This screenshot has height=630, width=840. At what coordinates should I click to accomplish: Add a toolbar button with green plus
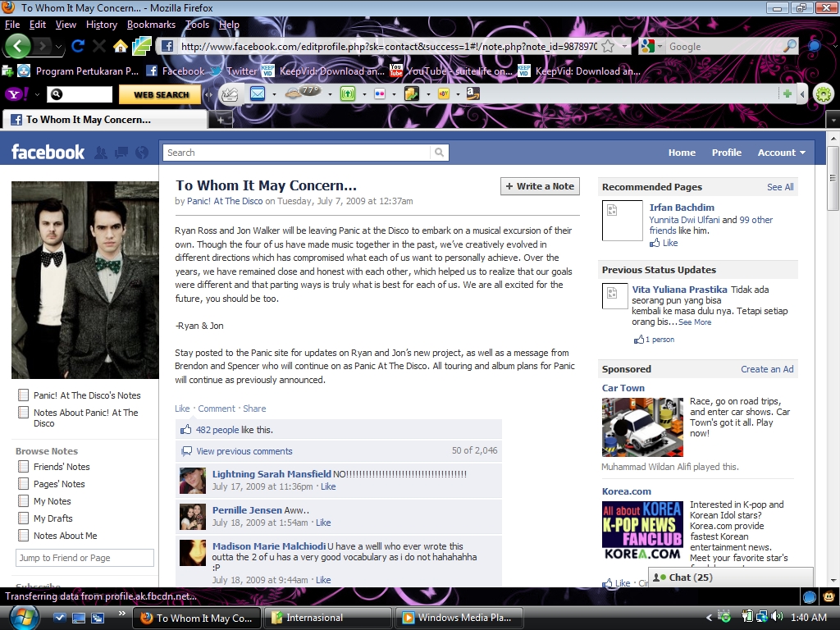click(787, 94)
